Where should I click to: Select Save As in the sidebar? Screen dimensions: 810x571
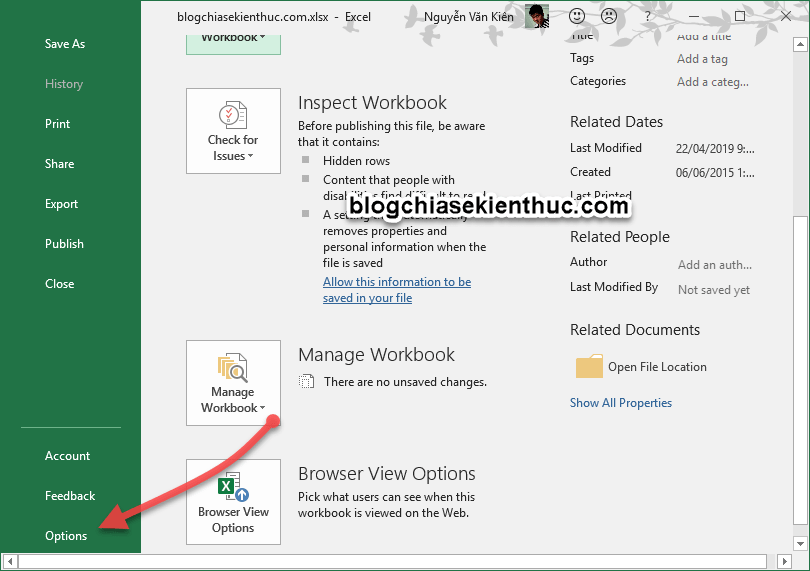click(65, 44)
